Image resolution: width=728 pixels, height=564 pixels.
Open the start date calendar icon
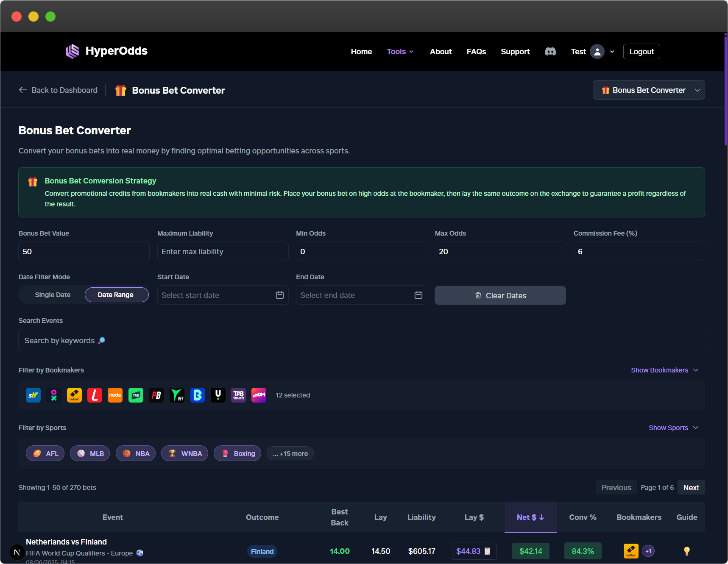(280, 295)
